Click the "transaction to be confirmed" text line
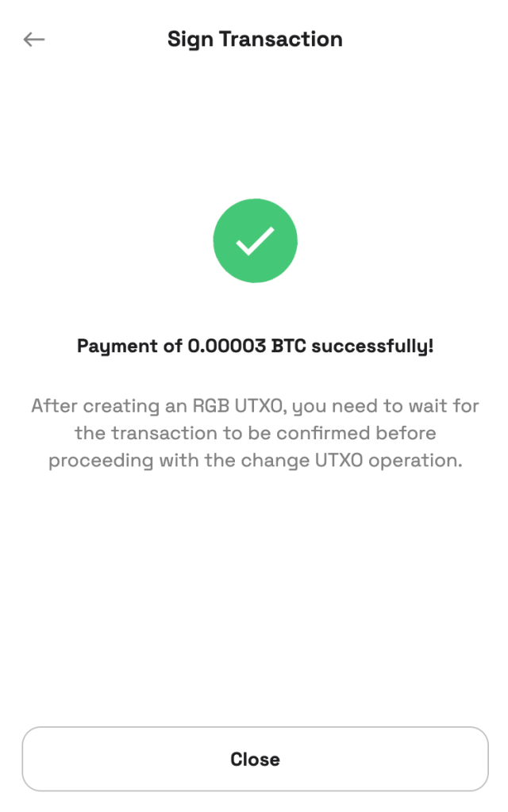 point(255,434)
